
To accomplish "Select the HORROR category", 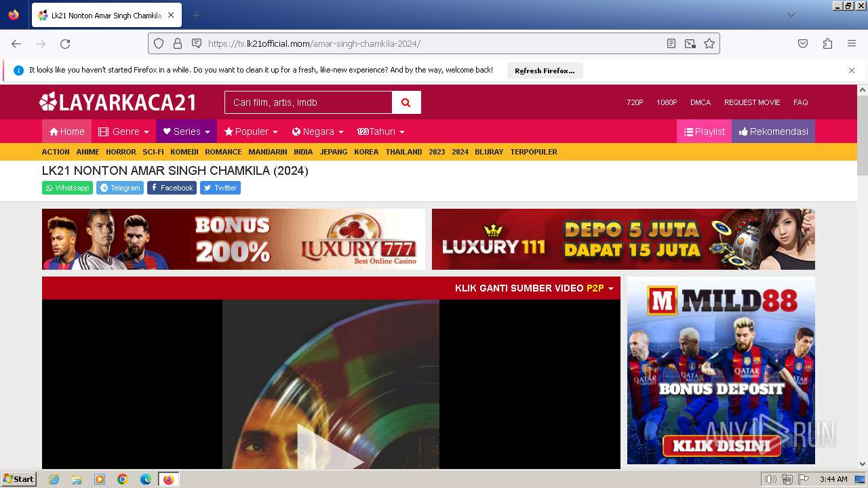I will click(x=121, y=152).
